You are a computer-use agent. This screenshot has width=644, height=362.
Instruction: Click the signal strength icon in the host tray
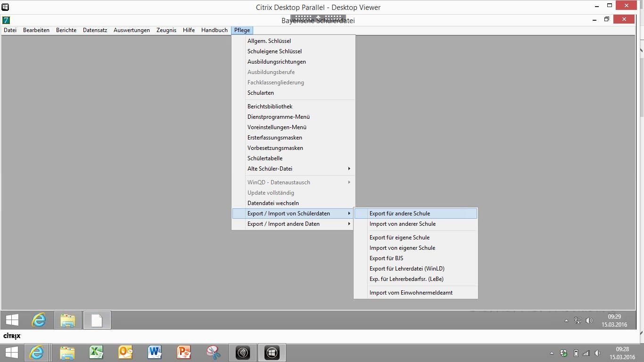[586, 353]
